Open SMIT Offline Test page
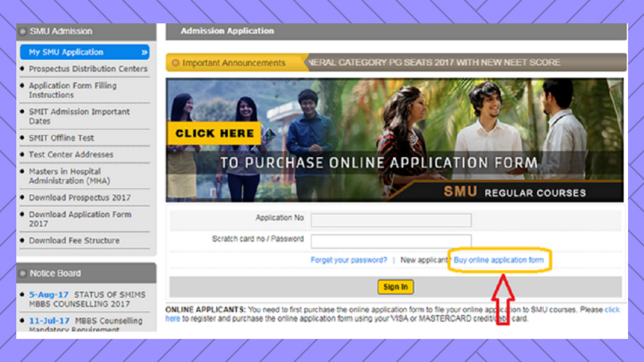This screenshot has height=362, width=644. coord(61,138)
